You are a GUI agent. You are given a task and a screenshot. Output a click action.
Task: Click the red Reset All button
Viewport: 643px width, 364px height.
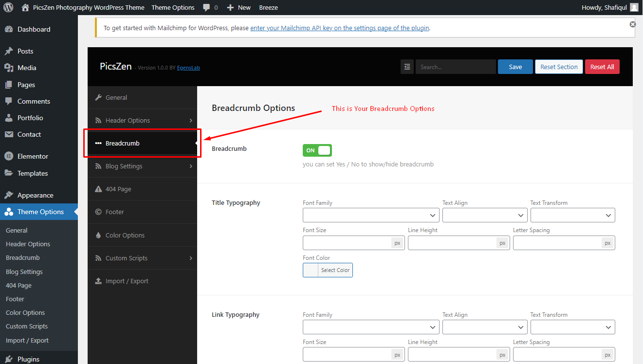pyautogui.click(x=602, y=67)
